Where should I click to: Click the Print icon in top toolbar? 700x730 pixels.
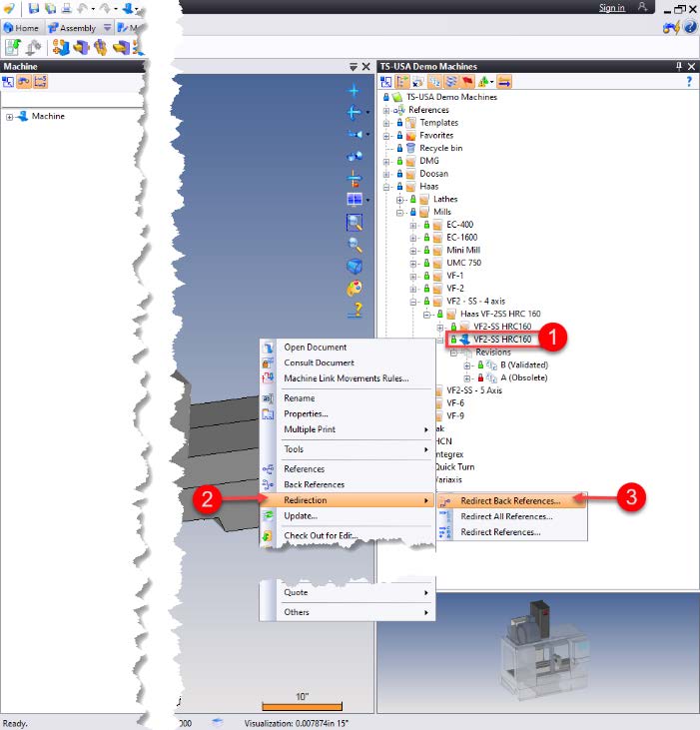(x=67, y=8)
